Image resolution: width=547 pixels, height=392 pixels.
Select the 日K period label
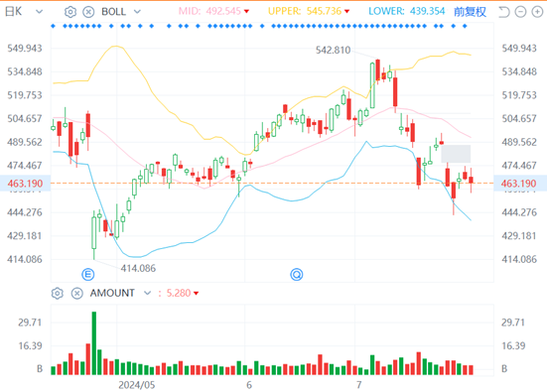(14, 12)
